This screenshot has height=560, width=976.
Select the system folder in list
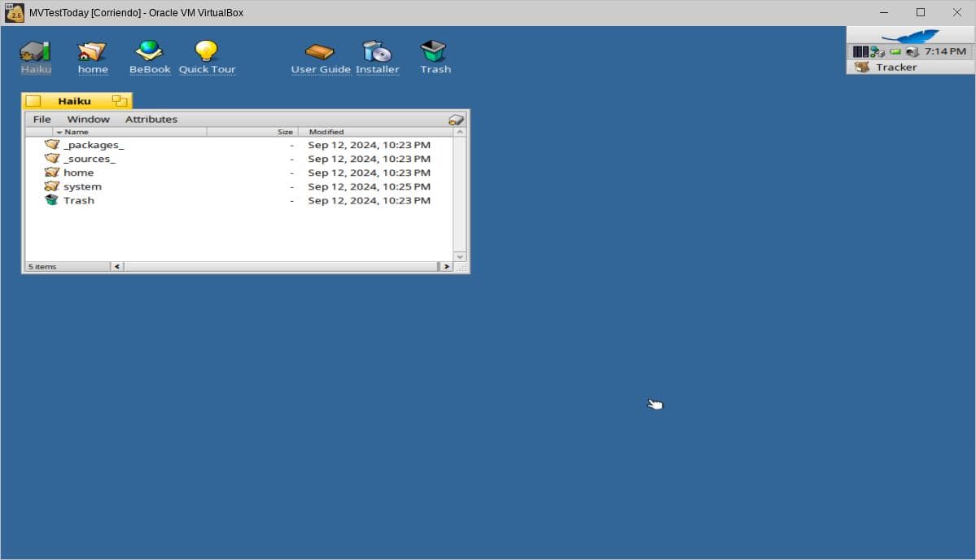tap(82, 186)
